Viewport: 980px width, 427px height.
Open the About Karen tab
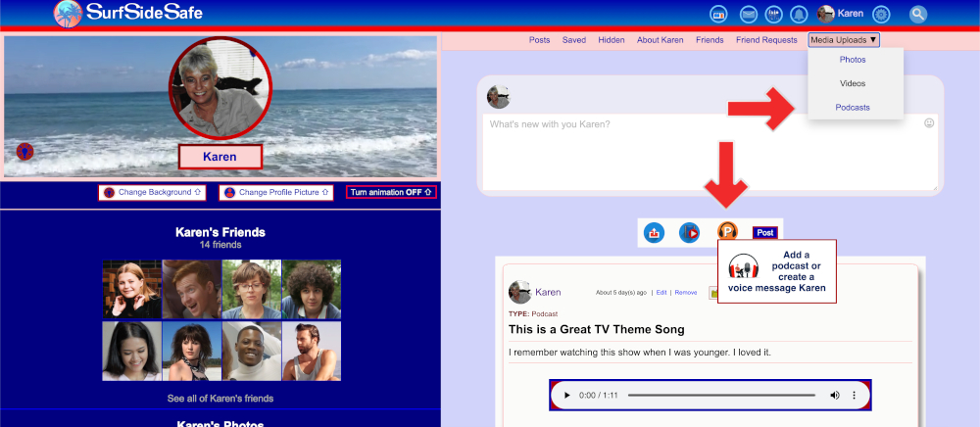[x=660, y=40]
